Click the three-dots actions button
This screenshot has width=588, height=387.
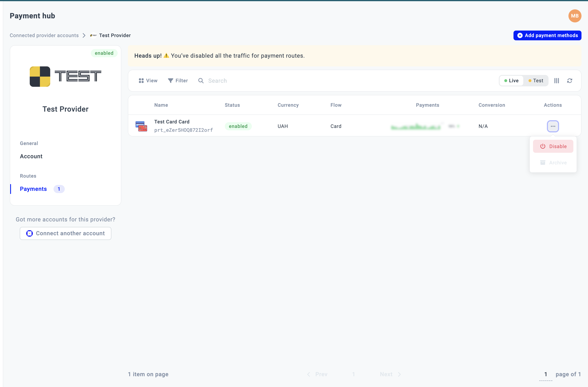click(x=553, y=126)
